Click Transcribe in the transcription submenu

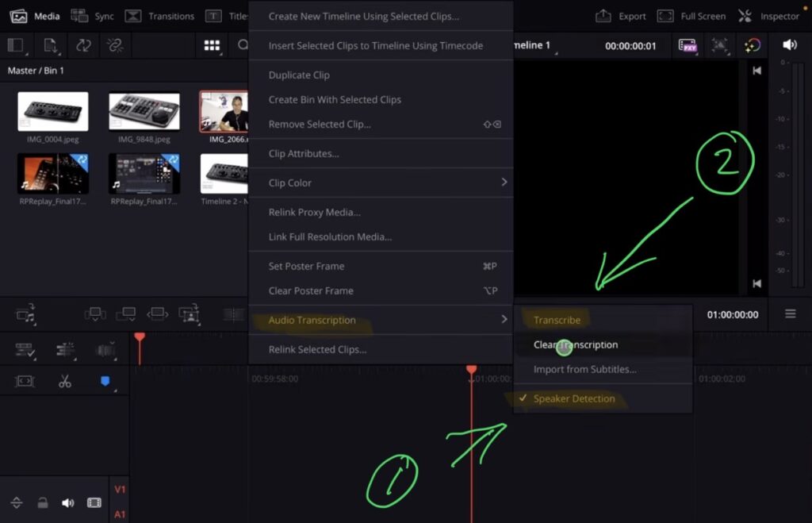[x=557, y=320]
